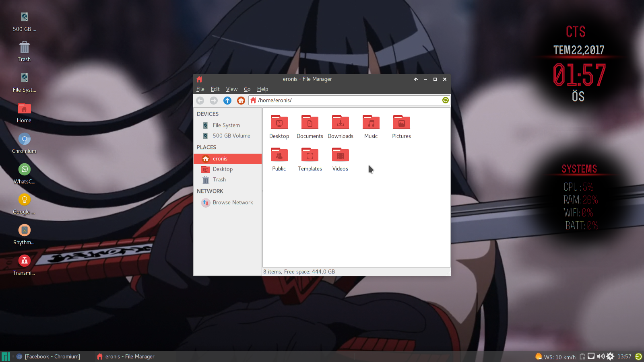Open the File menu
Viewport: 644px width, 362px height.
point(200,89)
